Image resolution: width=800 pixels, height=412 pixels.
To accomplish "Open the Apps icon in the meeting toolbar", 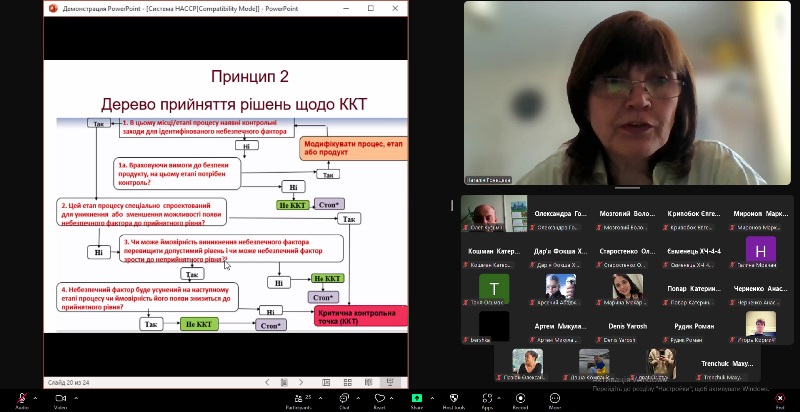I will (x=487, y=398).
